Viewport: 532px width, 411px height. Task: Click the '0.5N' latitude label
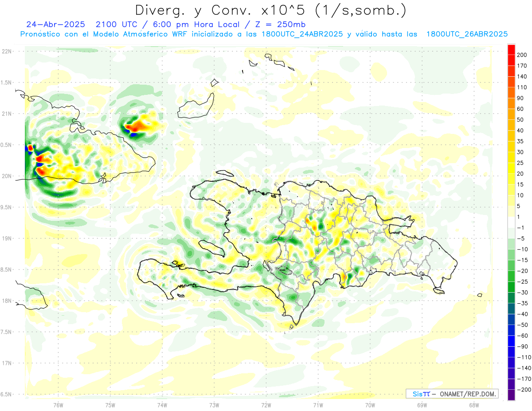7,145
